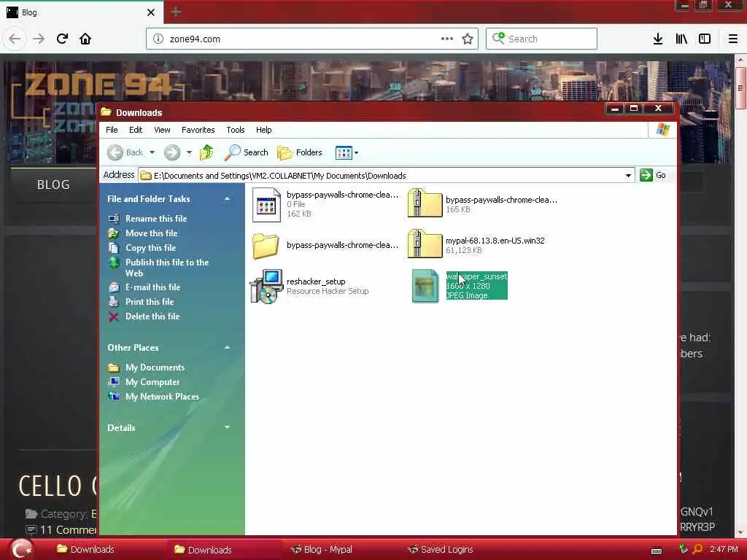Viewport: 747px width, 560px height.
Task: Open the page actions three-dot menu
Action: click(x=447, y=39)
